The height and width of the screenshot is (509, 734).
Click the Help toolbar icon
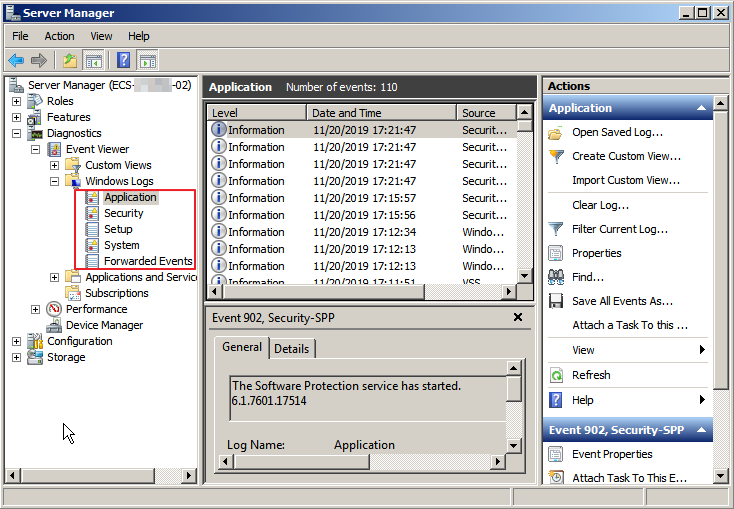(124, 61)
